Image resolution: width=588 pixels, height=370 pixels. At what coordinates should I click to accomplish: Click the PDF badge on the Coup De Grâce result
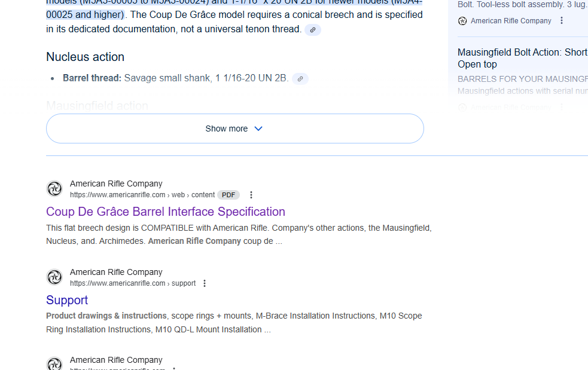pos(229,195)
